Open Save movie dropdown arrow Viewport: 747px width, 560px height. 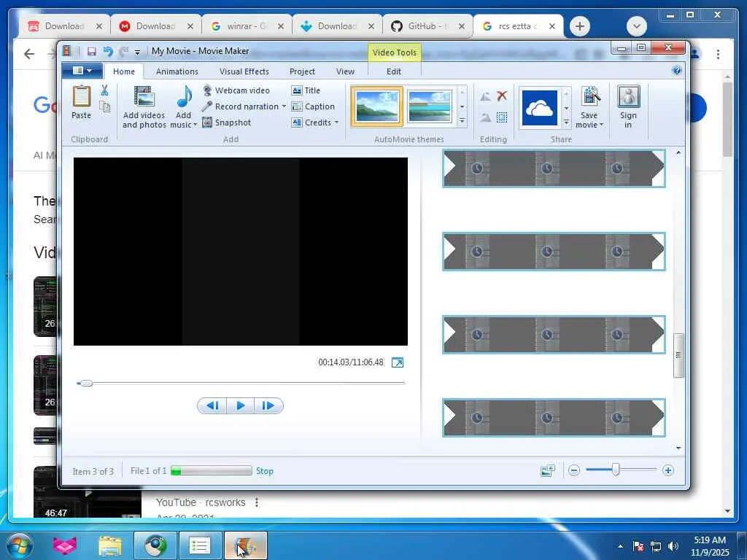(601, 125)
